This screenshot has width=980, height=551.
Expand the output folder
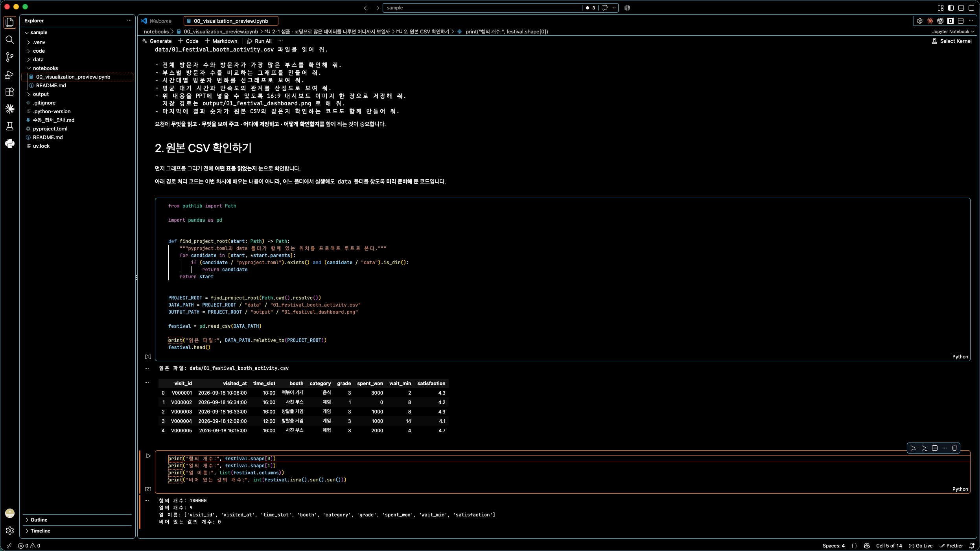pos(41,94)
